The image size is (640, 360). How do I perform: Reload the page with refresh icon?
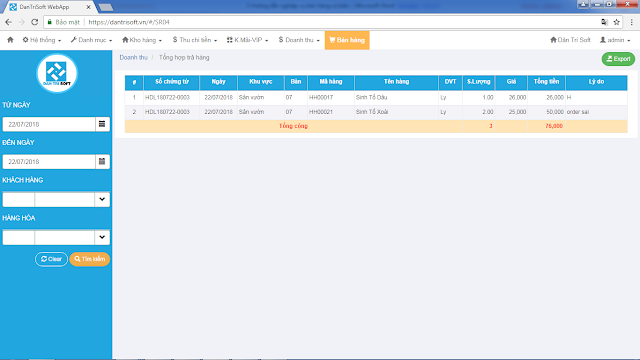(35, 22)
